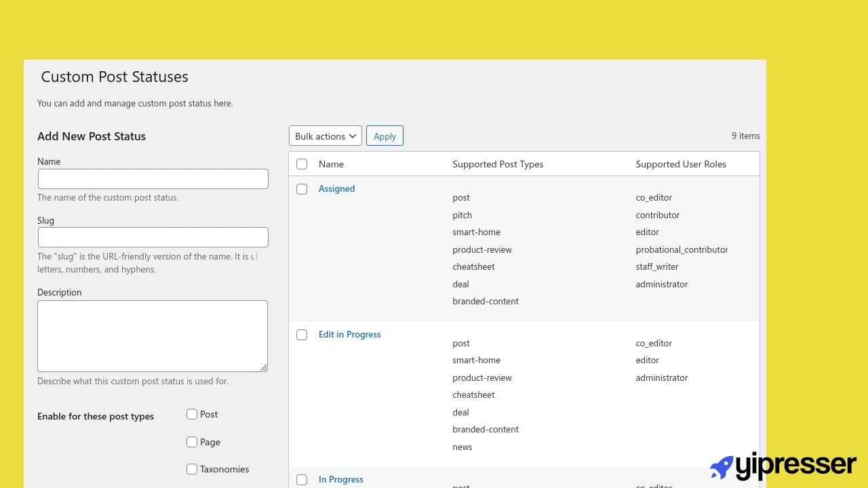Select the Edit in Progress row checkbox
868x488 pixels.
tap(302, 334)
